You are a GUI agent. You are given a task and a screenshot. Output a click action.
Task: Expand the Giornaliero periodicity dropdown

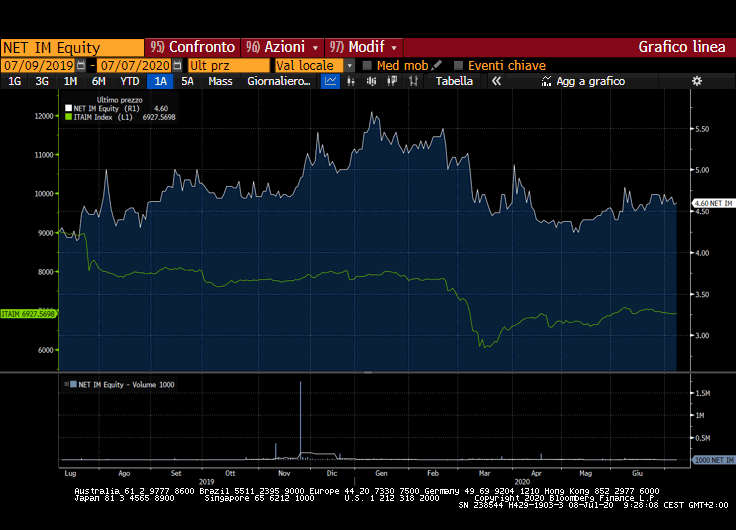[279, 81]
